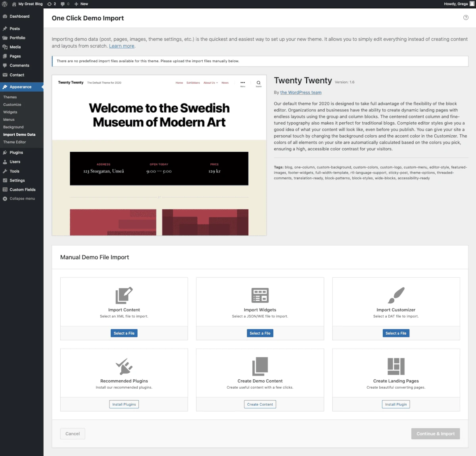Click the Twenty Twenty theme title

click(303, 80)
